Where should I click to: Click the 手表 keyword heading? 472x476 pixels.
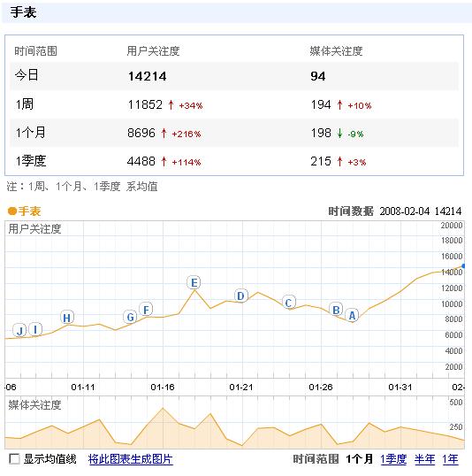point(23,12)
